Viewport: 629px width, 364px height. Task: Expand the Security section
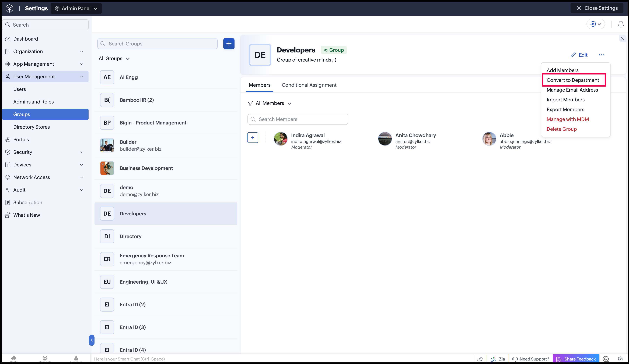pos(46,152)
